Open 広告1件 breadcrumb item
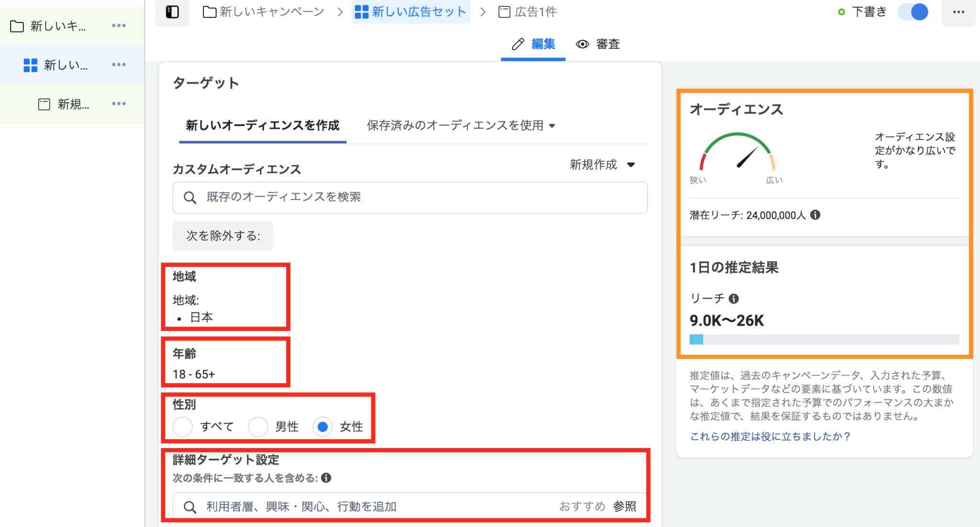 pyautogui.click(x=527, y=12)
